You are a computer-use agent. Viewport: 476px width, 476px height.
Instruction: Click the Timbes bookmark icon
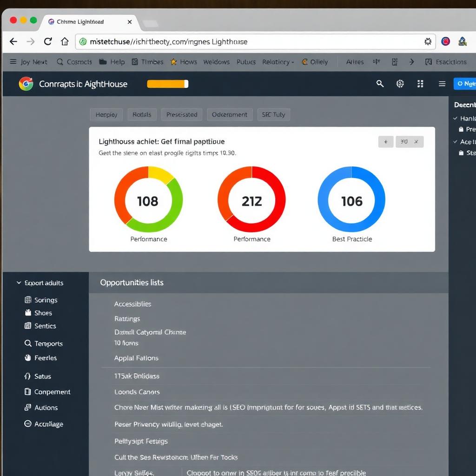(x=135, y=62)
